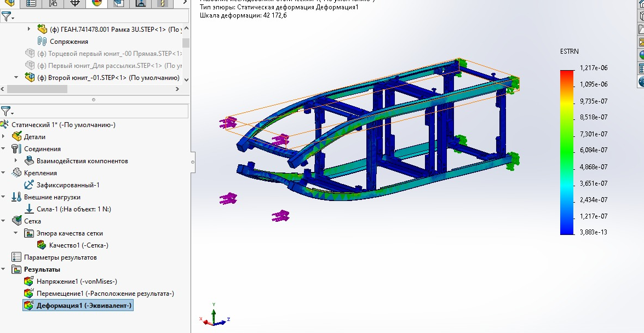Select suppressed Торцевой первый юнит component
This screenshot has height=333, width=644.
110,53
